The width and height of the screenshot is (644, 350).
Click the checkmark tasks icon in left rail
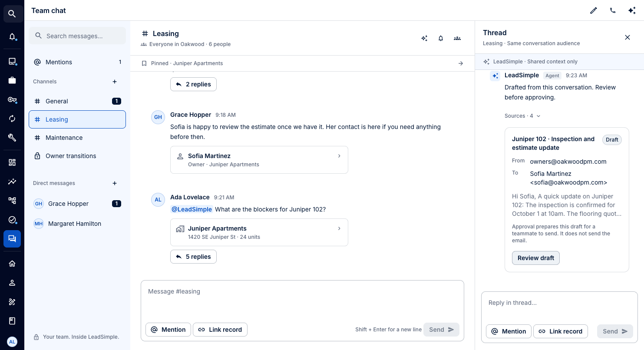coord(12,220)
